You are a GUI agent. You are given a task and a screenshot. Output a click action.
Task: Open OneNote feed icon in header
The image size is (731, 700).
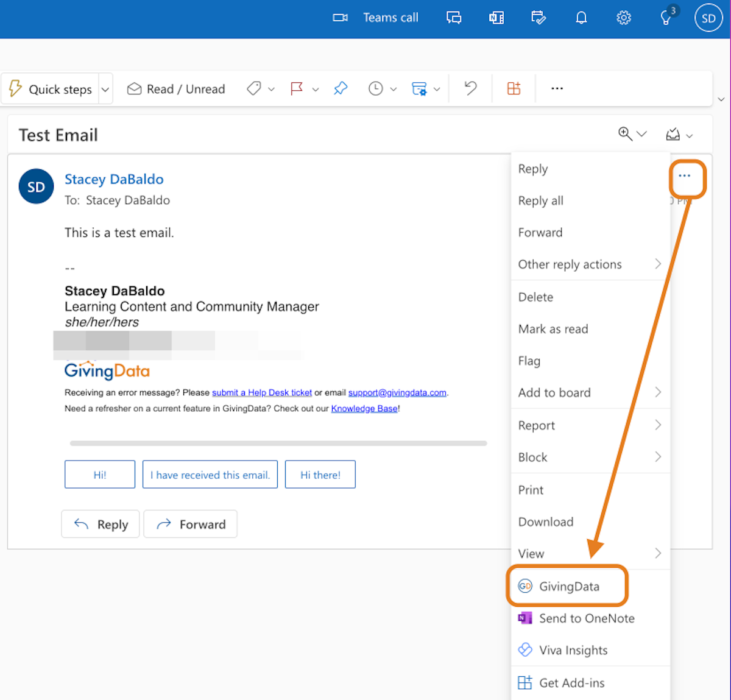[x=496, y=18]
